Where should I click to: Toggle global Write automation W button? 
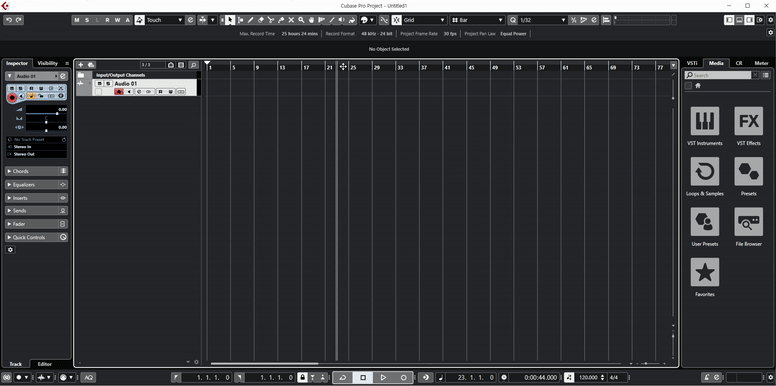(118, 20)
